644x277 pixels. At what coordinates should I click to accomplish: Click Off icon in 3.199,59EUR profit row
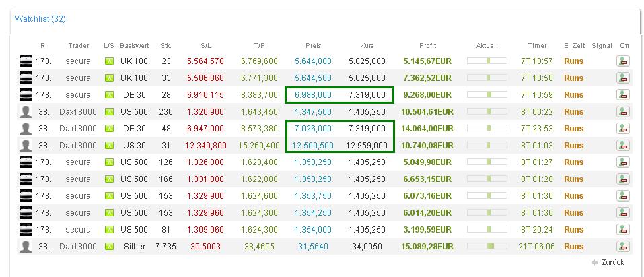pos(622,230)
